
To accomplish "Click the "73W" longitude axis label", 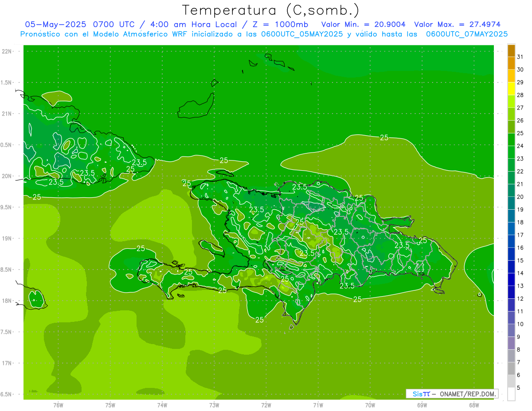I will tap(214, 405).
